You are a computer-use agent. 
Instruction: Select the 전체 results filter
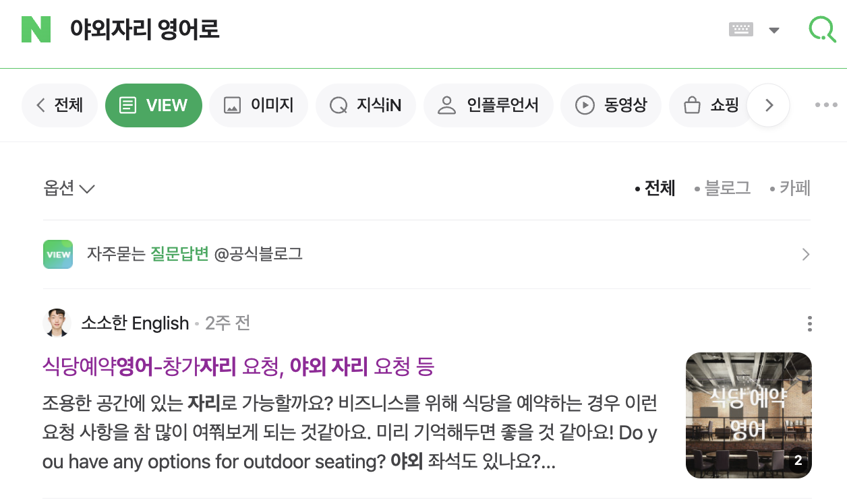pos(659,188)
